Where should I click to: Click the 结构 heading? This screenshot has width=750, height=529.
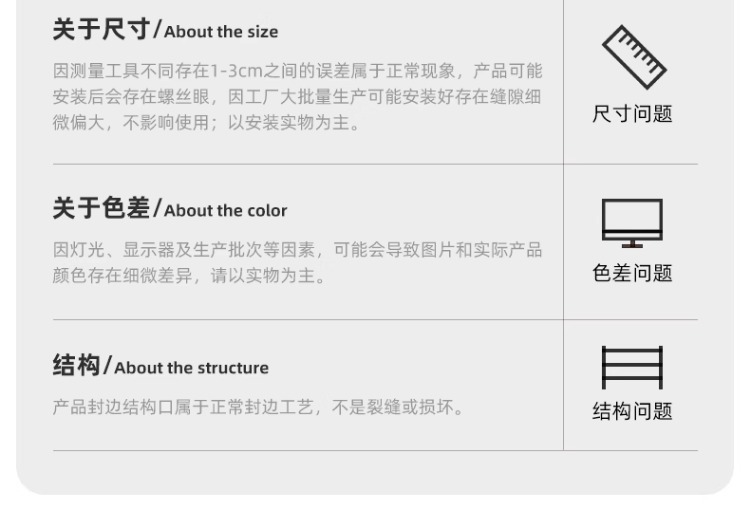click(x=77, y=366)
